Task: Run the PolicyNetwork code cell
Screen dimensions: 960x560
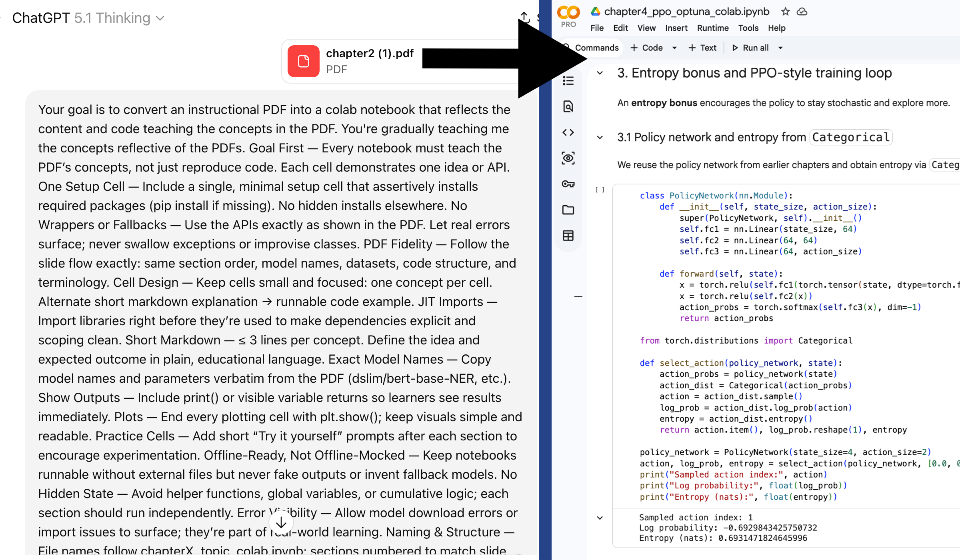Action: point(600,190)
